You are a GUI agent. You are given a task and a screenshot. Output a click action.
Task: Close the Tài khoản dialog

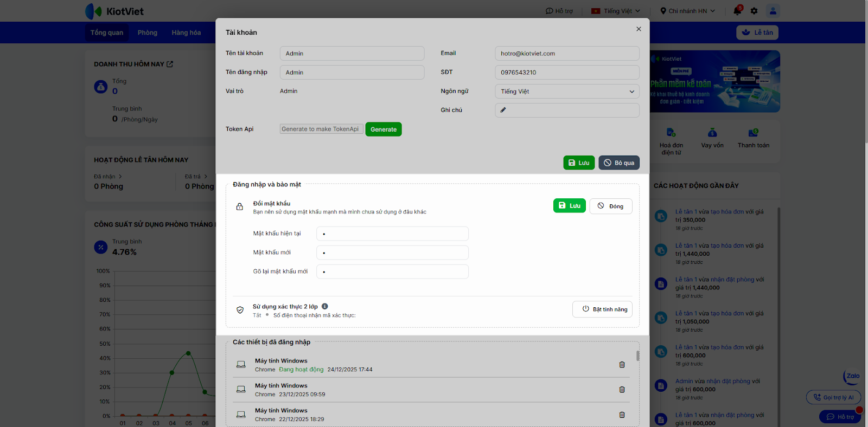tap(639, 29)
